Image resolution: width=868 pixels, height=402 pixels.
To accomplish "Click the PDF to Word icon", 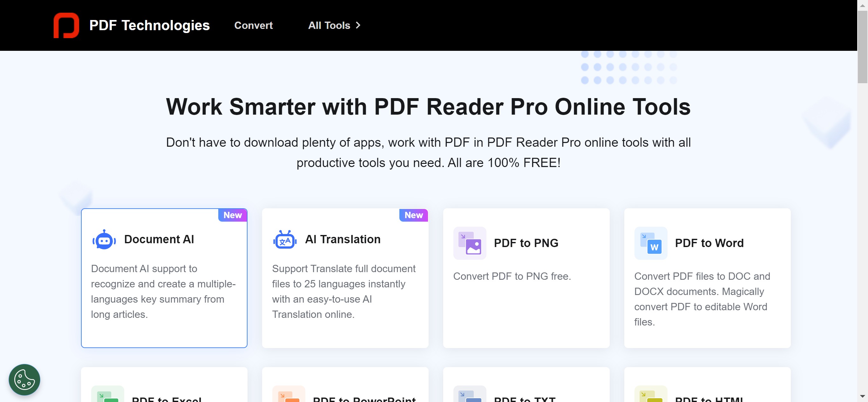I will point(650,243).
